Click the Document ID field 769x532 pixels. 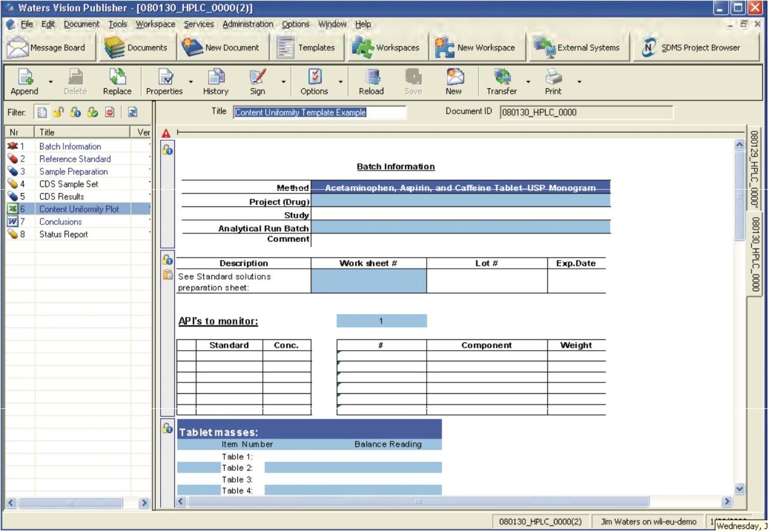click(x=586, y=112)
